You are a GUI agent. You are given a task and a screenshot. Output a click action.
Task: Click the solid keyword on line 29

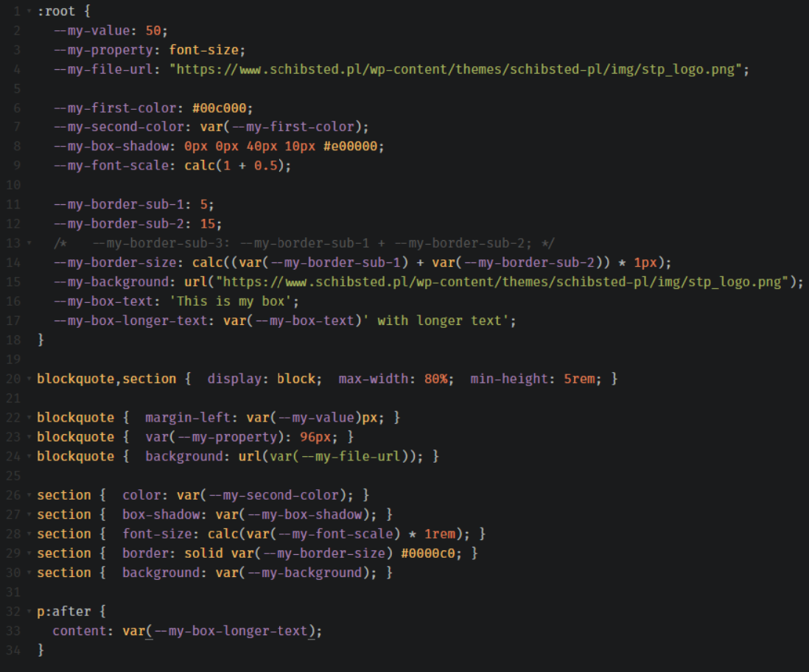point(203,553)
